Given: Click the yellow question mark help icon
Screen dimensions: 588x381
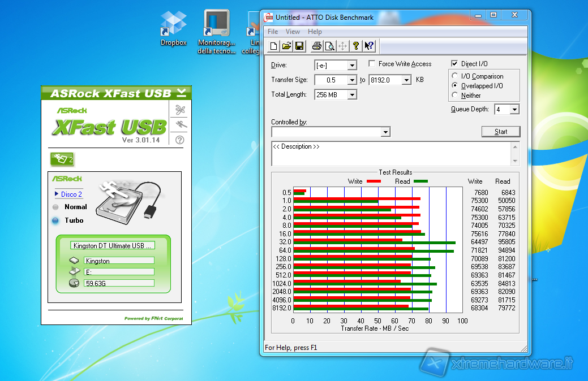Looking at the screenshot, I should (x=356, y=46).
